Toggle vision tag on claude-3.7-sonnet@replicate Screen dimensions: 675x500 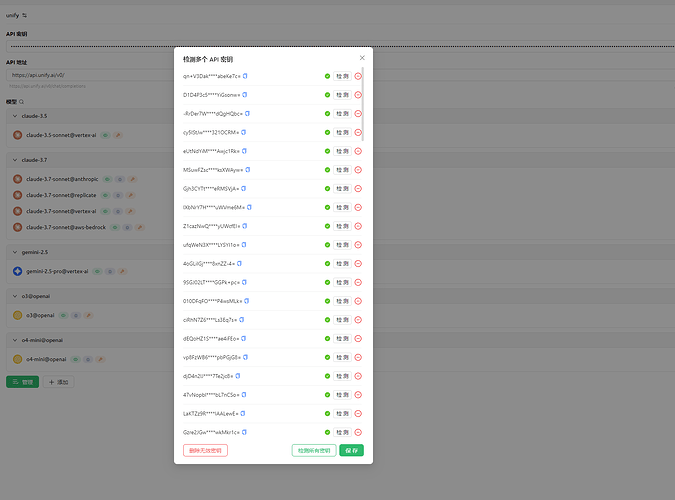(105, 196)
